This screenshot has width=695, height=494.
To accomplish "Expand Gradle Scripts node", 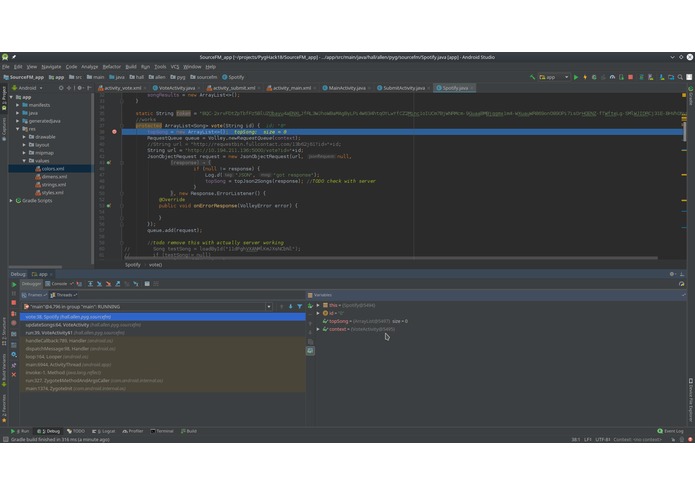I will point(12,201).
